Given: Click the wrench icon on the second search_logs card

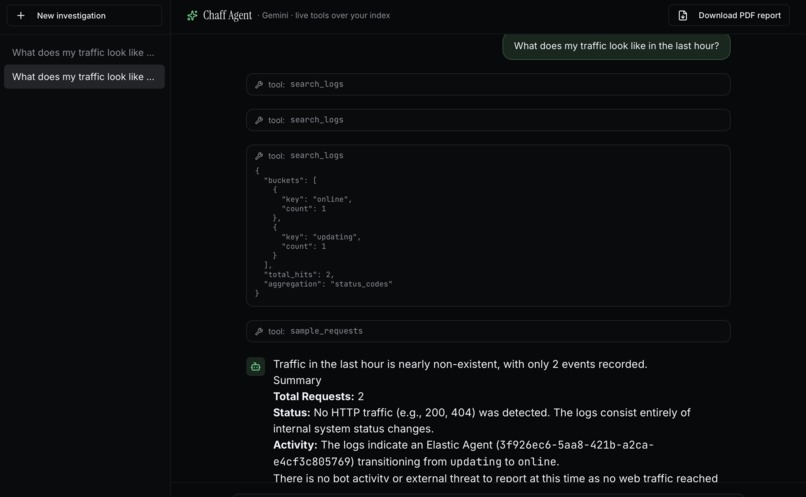Looking at the screenshot, I should pos(259,120).
